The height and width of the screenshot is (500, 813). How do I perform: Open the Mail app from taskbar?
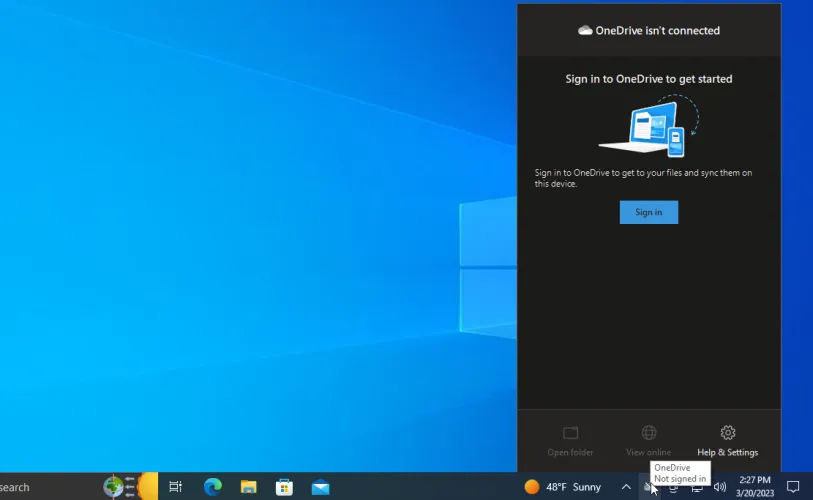pos(320,487)
